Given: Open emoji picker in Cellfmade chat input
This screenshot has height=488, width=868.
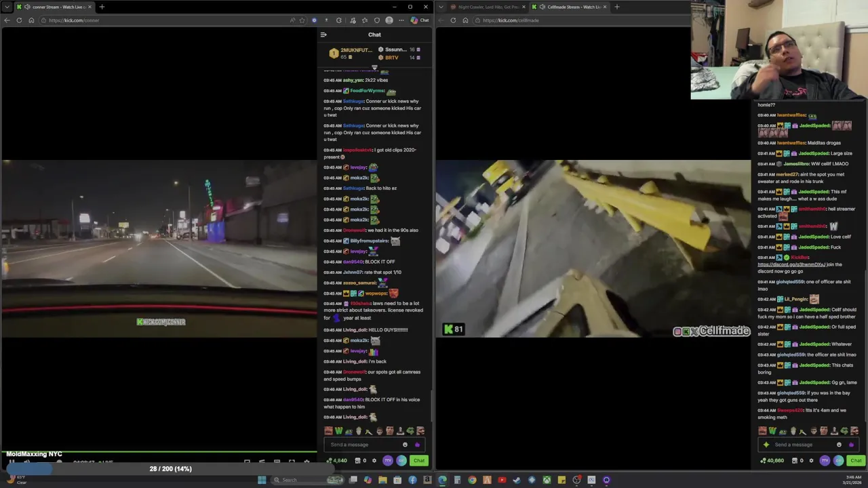Looking at the screenshot, I should click(839, 445).
